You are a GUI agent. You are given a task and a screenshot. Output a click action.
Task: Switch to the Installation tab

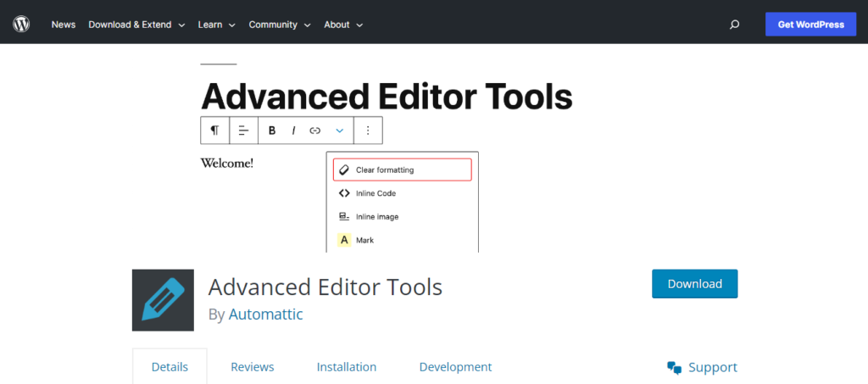tap(347, 366)
